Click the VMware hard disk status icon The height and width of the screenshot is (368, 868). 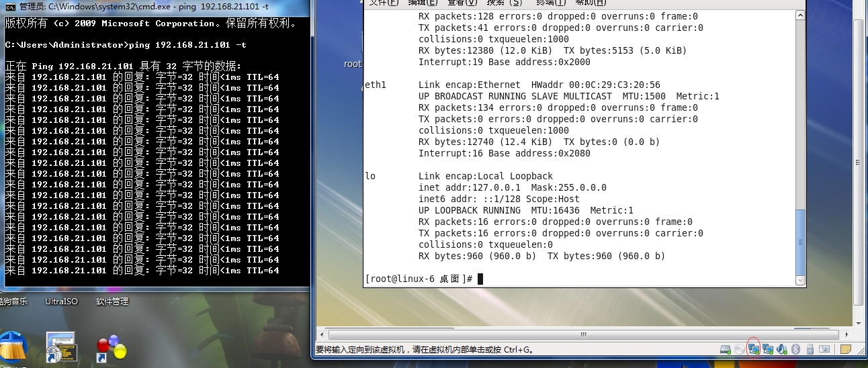click(726, 349)
